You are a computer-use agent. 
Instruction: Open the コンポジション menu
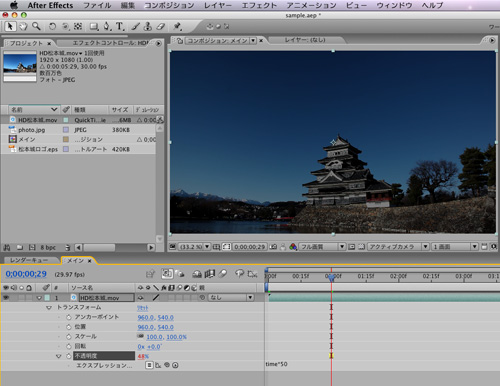point(169,5)
